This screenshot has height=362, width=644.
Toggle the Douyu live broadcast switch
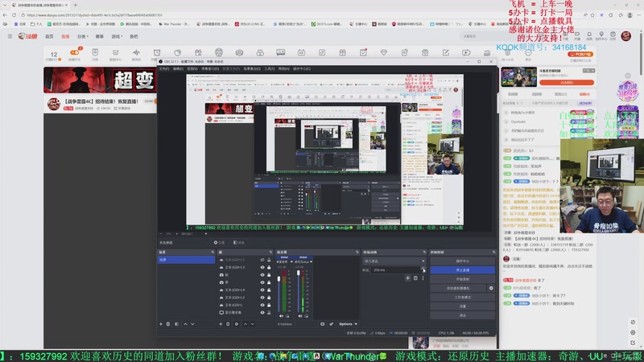click(74, 52)
